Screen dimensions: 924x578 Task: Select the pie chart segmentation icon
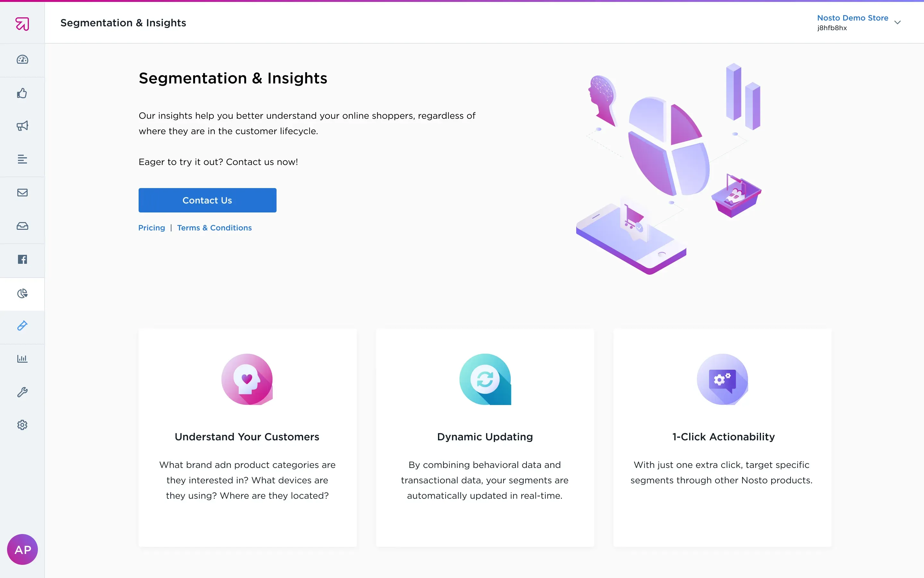22,293
